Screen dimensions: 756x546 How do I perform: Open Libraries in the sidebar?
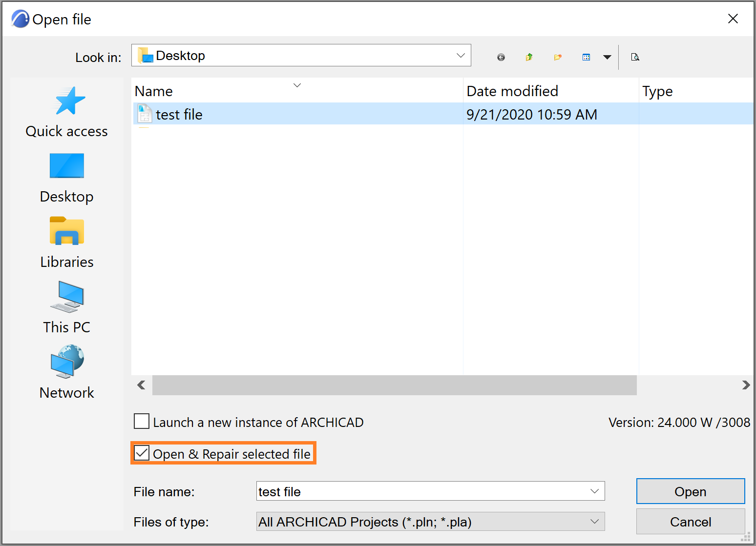point(67,243)
